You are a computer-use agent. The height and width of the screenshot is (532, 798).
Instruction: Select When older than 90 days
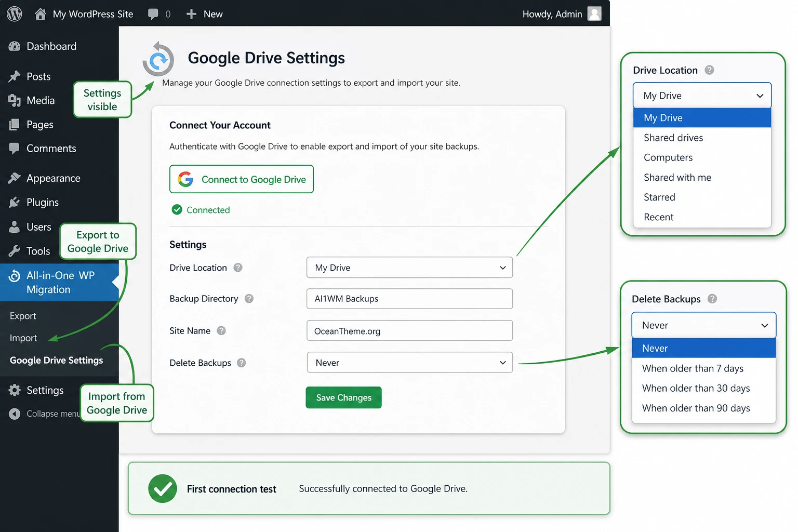point(703,408)
